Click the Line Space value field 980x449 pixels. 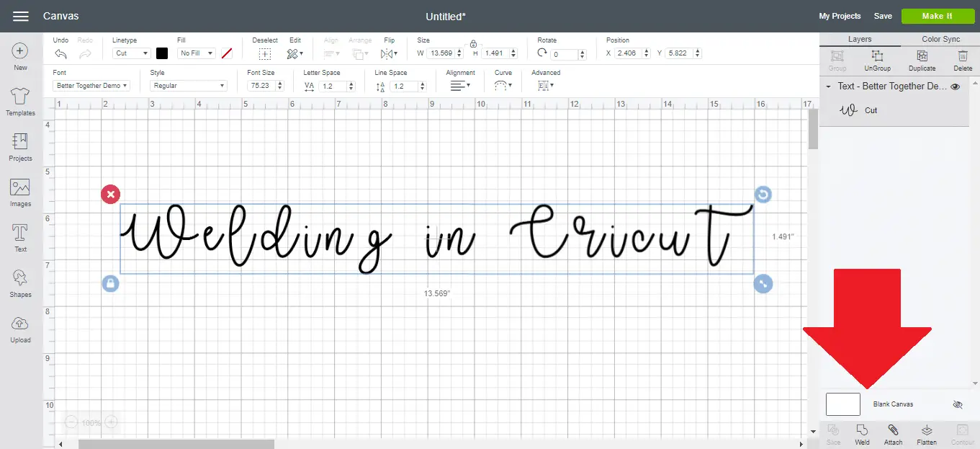(x=408, y=86)
